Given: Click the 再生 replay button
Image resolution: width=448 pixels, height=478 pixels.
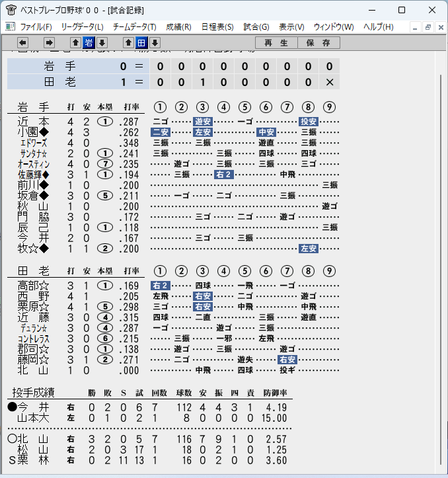Looking at the screenshot, I should (276, 43).
